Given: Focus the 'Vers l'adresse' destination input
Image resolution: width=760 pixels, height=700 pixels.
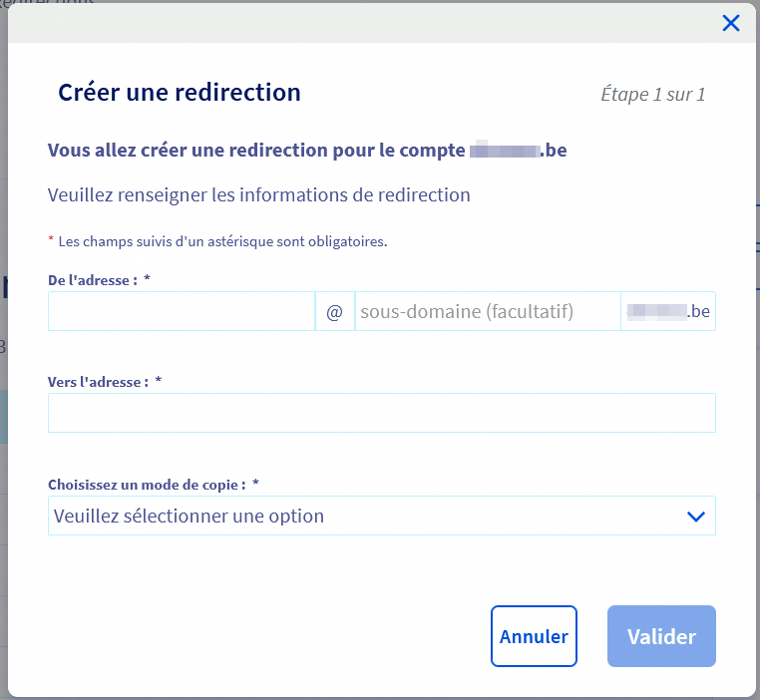Looking at the screenshot, I should pos(381,413).
